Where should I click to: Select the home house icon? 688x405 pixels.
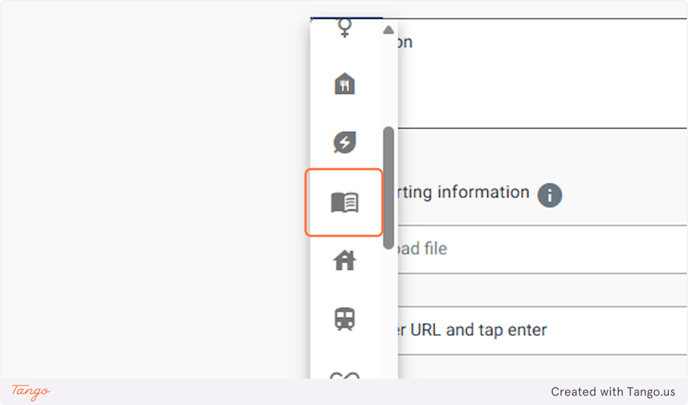(x=344, y=261)
